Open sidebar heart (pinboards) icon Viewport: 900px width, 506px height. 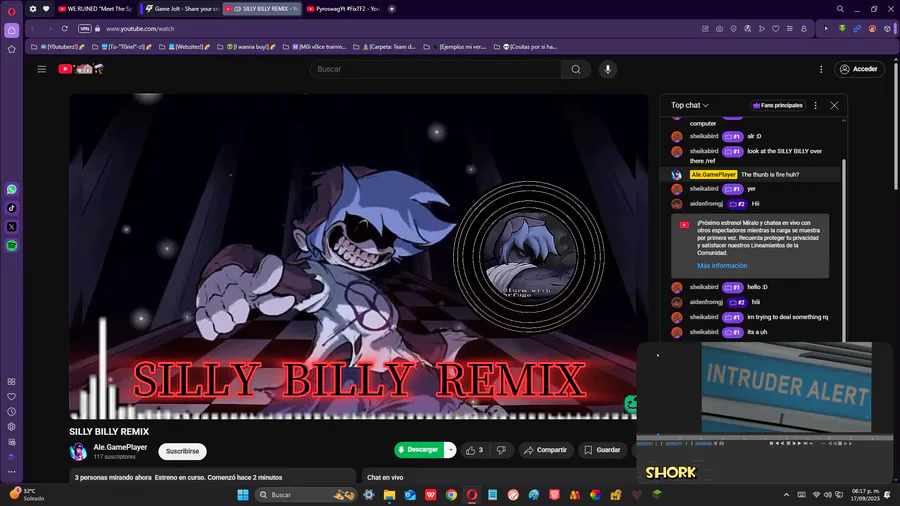point(11,396)
